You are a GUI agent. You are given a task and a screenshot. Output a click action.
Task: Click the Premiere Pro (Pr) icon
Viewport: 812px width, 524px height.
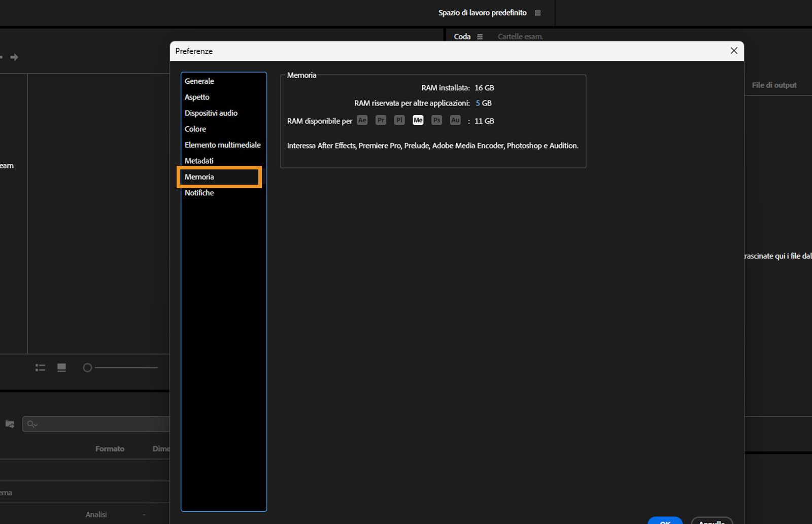[381, 120]
